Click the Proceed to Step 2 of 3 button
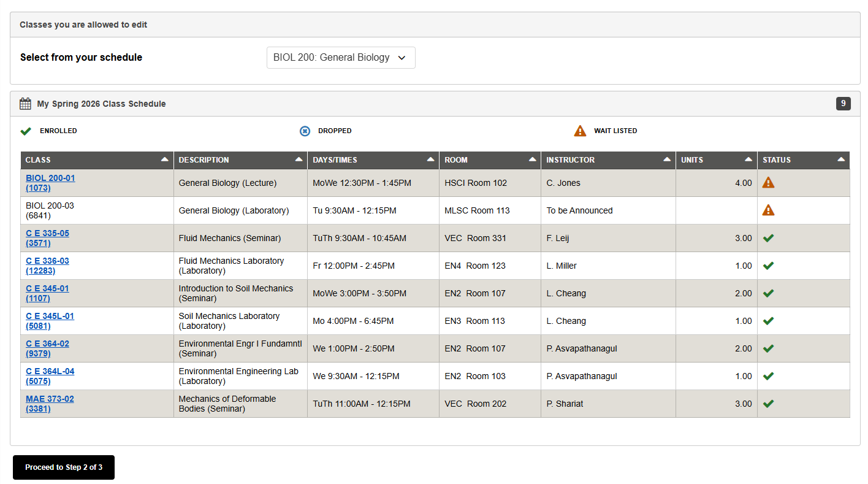The height and width of the screenshot is (484, 868). (x=63, y=467)
